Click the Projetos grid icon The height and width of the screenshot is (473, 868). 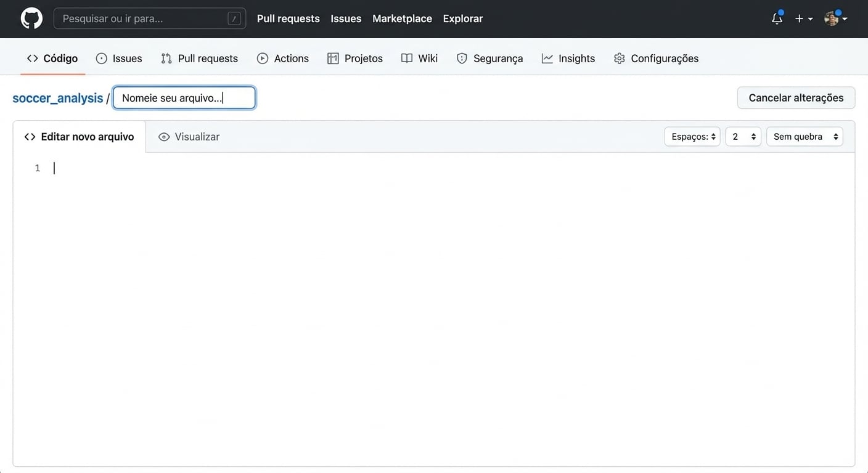(333, 57)
